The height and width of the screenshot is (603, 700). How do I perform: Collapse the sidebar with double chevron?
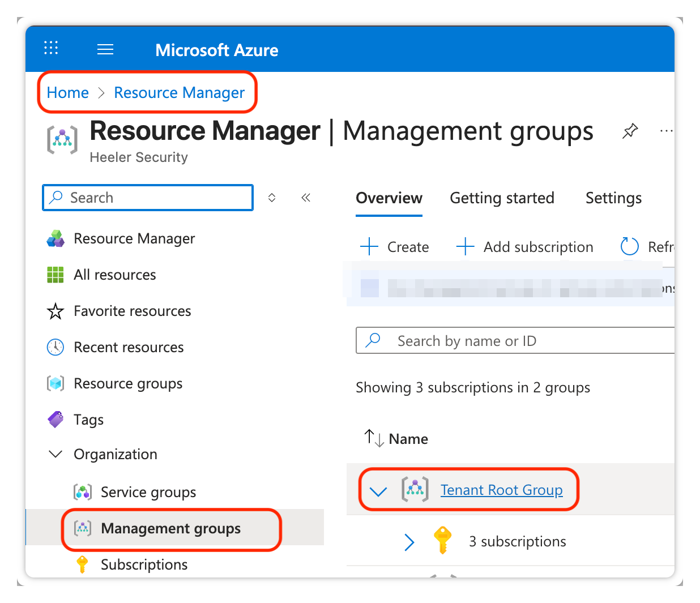pos(306,198)
